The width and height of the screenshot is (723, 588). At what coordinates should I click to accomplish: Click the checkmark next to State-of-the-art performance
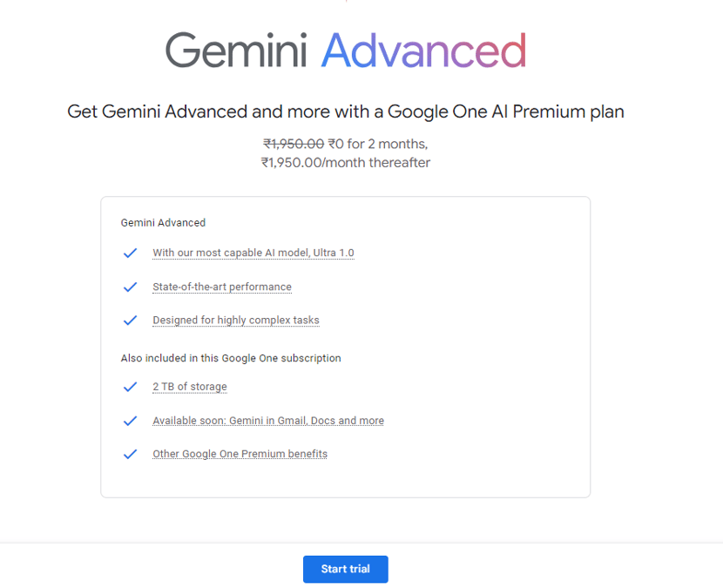pos(130,287)
